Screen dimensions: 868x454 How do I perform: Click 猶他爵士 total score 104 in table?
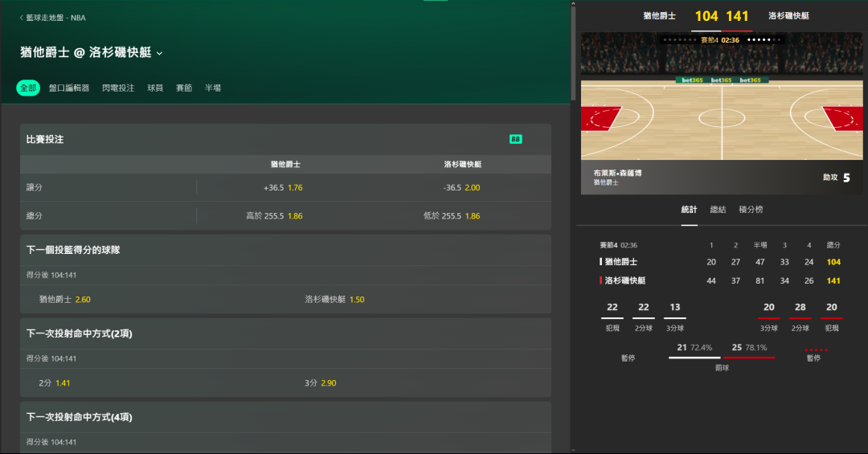pyautogui.click(x=833, y=262)
